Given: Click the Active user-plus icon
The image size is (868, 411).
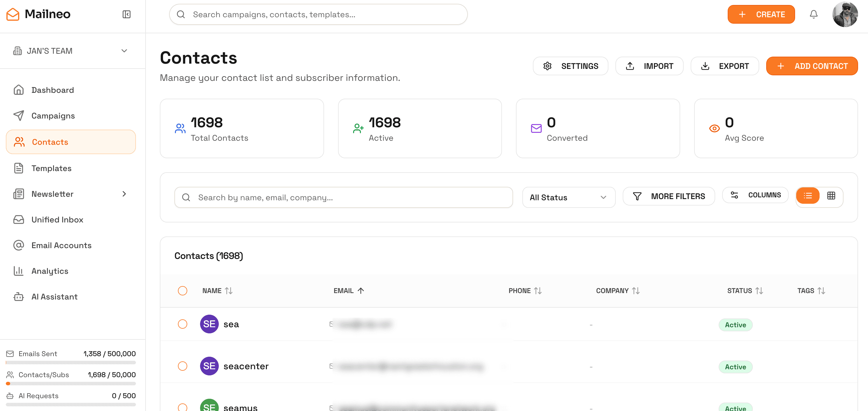Looking at the screenshot, I should 358,128.
